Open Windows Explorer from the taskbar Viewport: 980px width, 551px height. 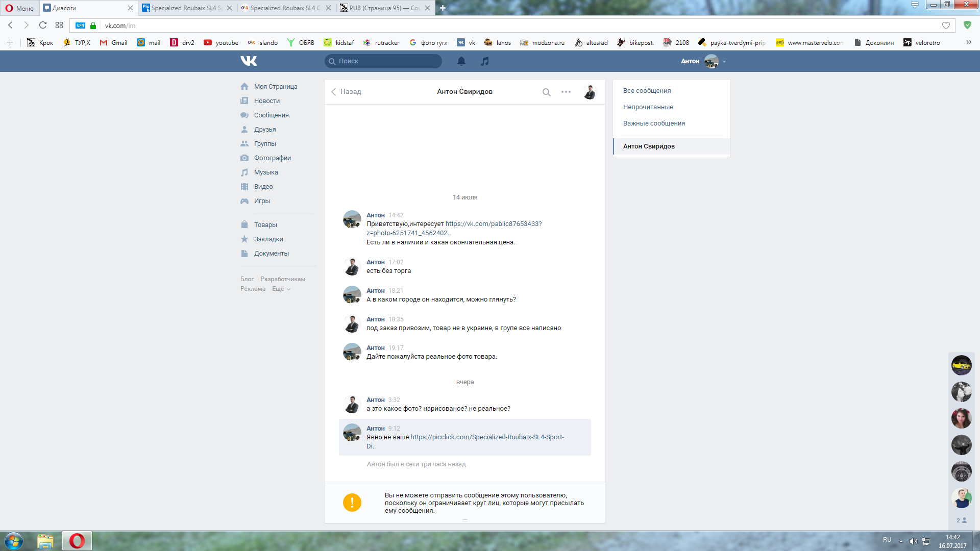click(45, 541)
